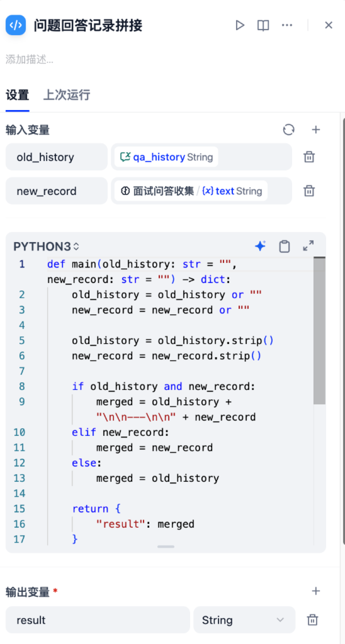The height and width of the screenshot is (644, 345).
Task: Open the PYTHON3 language selector
Action: tap(46, 247)
